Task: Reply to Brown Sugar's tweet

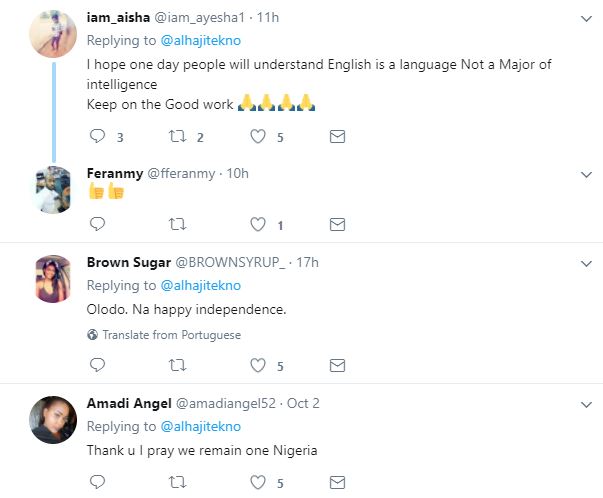Action: [x=96, y=365]
